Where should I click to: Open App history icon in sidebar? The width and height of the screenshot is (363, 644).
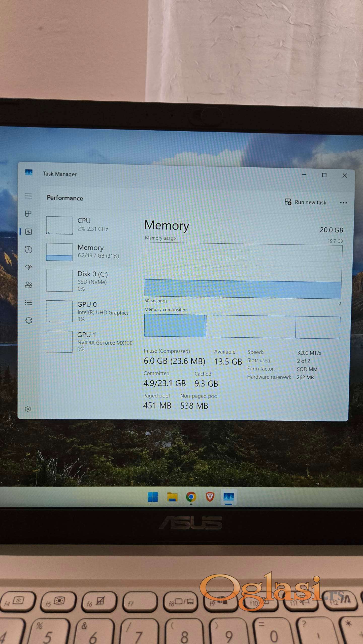coord(28,250)
